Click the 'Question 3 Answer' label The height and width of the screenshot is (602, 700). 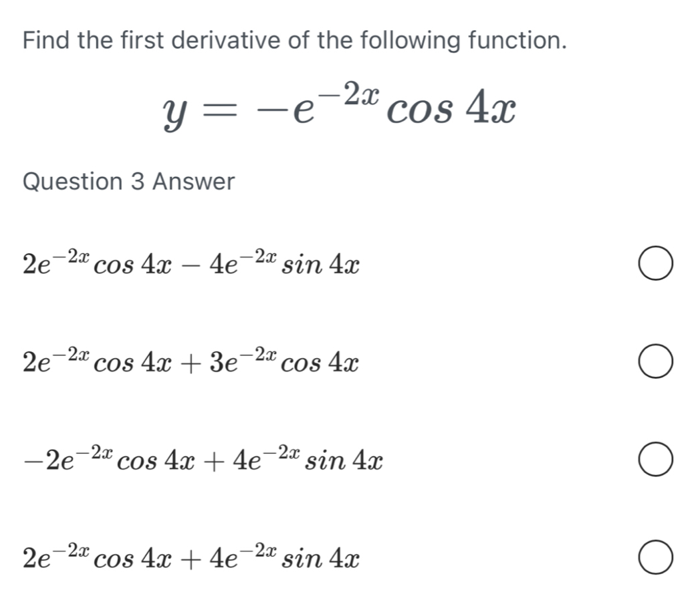coord(128,181)
